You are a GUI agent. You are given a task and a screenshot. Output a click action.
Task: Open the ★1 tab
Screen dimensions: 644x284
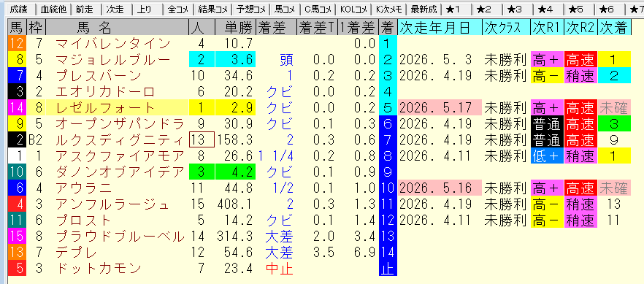click(x=453, y=9)
